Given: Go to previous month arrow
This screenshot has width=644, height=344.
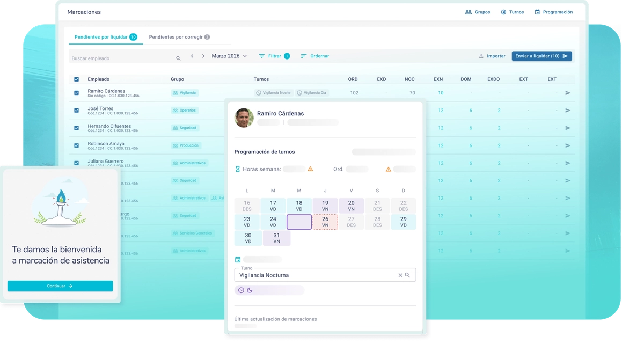Looking at the screenshot, I should tap(192, 56).
